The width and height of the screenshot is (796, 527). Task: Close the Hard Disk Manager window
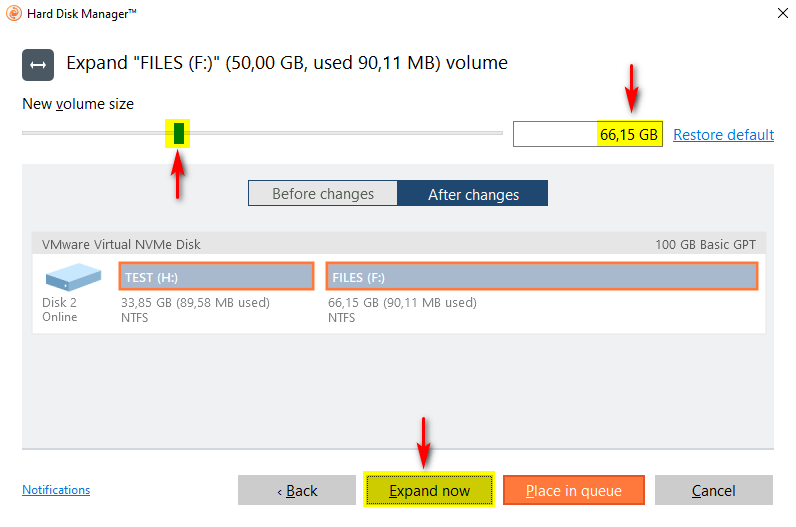[x=780, y=14]
